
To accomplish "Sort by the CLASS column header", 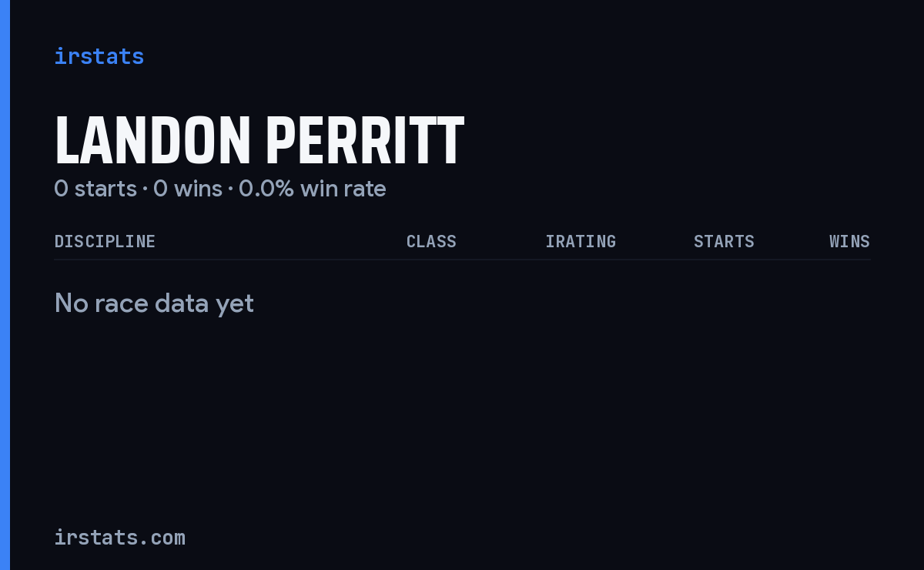I will pos(431,242).
